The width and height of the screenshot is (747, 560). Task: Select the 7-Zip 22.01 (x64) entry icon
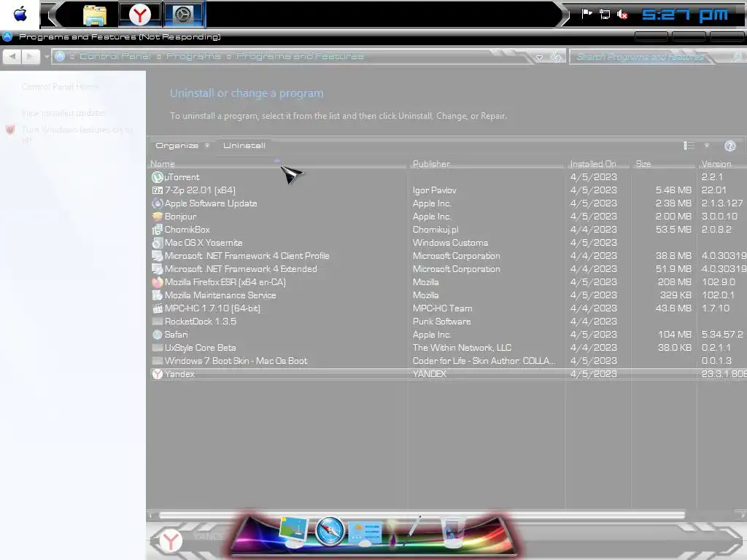158,190
